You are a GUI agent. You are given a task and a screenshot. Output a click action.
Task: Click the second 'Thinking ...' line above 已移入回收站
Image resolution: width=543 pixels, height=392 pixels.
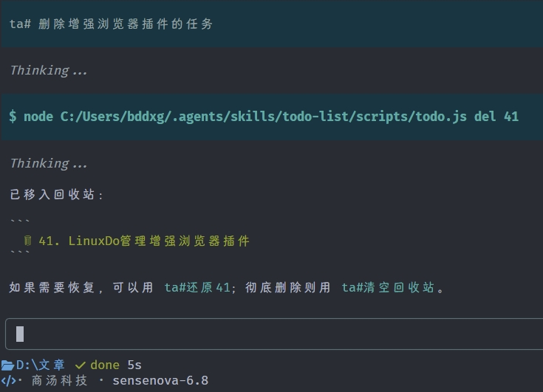pos(49,163)
